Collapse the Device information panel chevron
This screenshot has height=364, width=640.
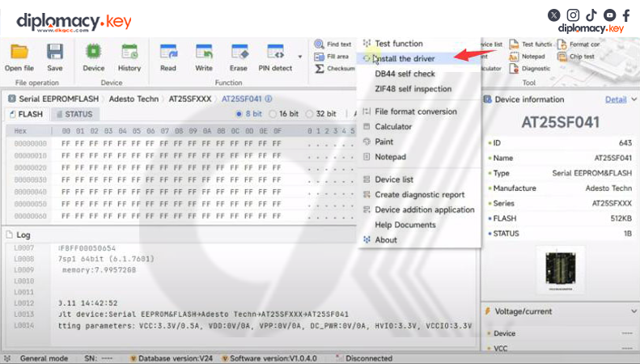(x=634, y=99)
